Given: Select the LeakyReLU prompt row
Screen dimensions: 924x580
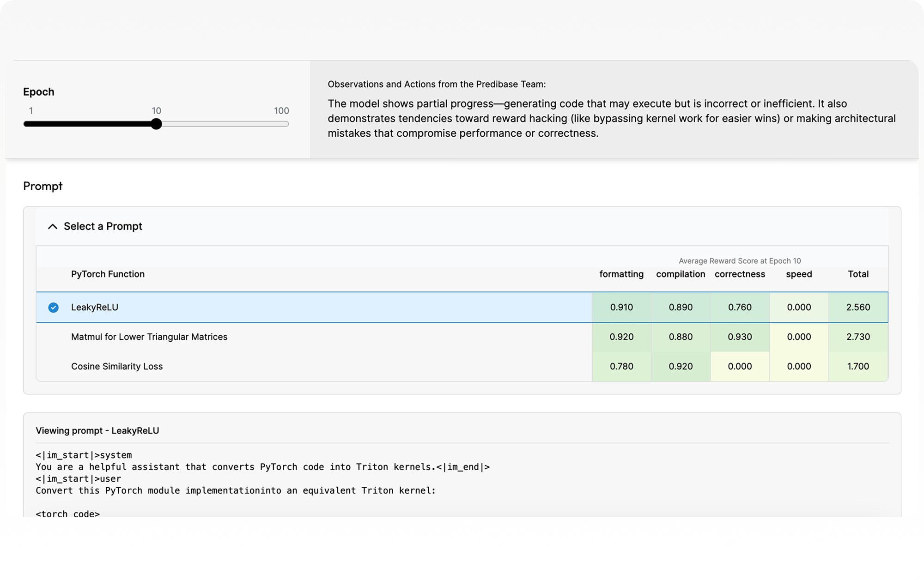Looking at the screenshot, I should pos(462,307).
